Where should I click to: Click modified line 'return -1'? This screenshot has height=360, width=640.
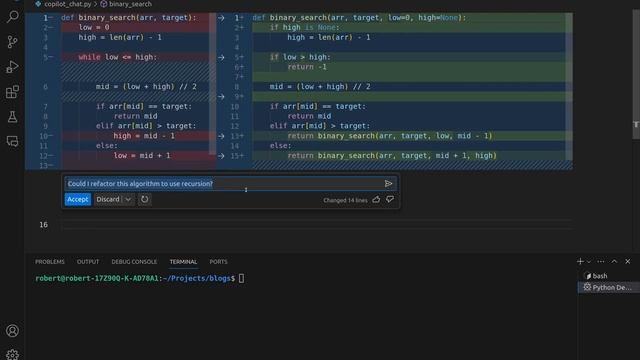tap(307, 67)
